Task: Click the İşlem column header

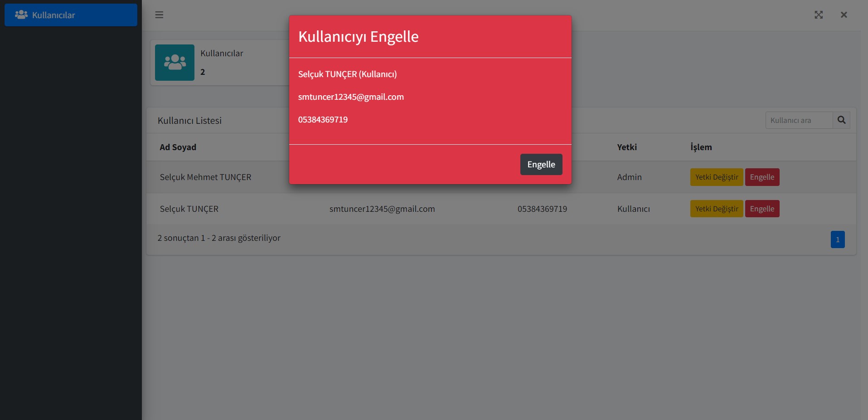Action: pos(700,147)
